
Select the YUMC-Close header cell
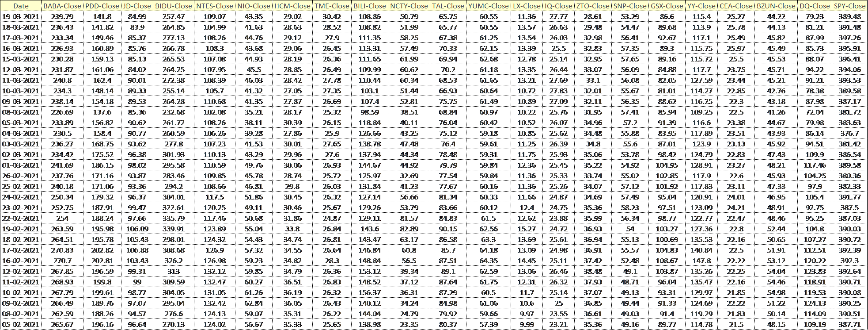click(489, 6)
